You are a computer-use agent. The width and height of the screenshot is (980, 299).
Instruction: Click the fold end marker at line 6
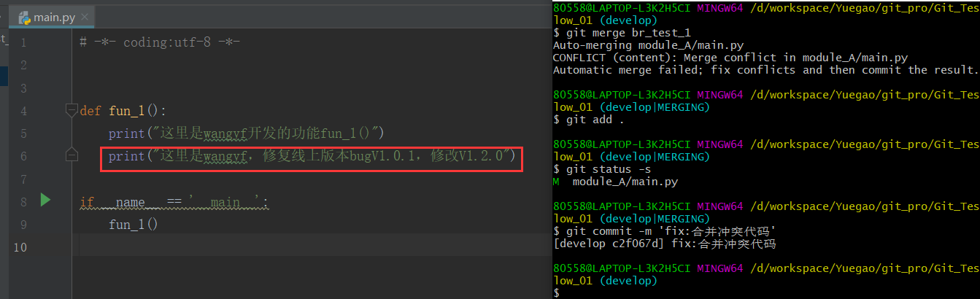pos(72,155)
